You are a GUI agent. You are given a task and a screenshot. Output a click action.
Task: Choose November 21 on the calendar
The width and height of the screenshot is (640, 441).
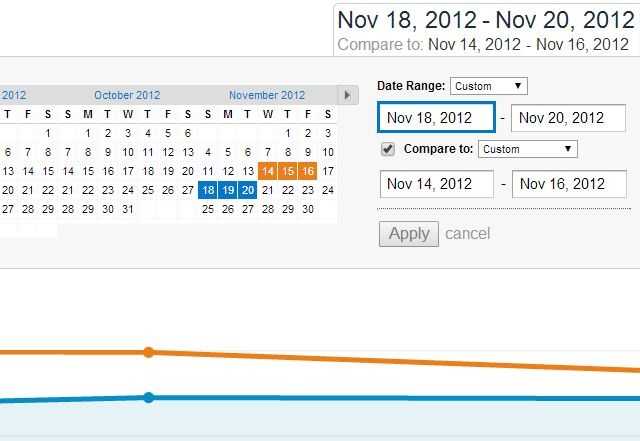click(268, 190)
